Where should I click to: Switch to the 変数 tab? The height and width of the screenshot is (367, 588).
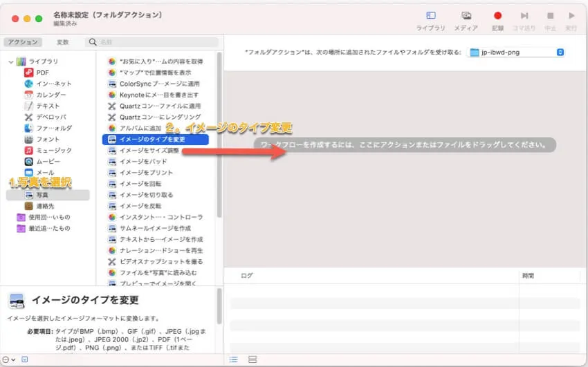click(63, 42)
